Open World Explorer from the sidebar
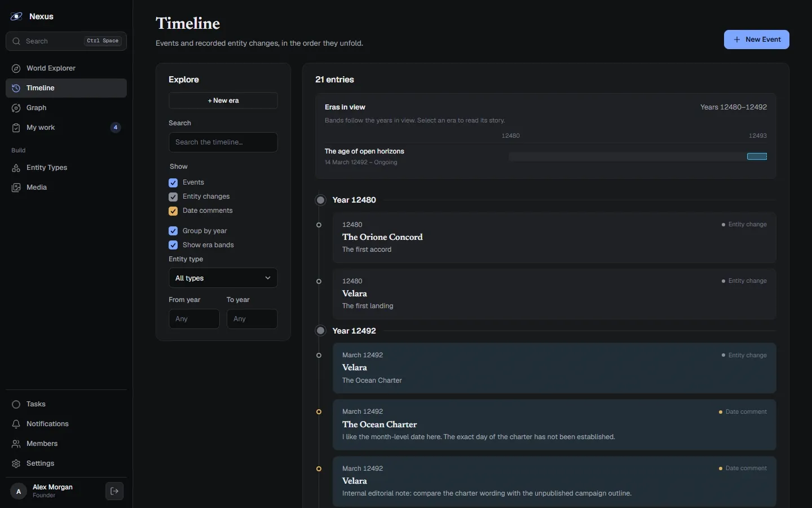 [x=66, y=68]
